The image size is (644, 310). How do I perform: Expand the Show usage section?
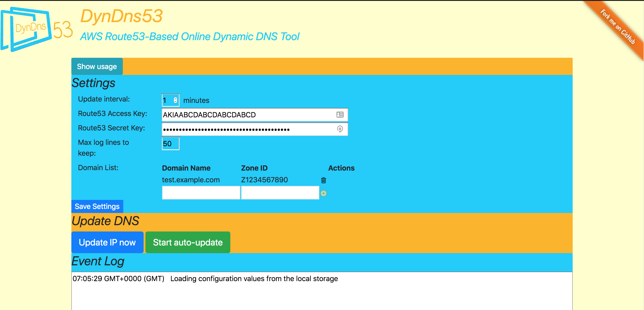(97, 67)
